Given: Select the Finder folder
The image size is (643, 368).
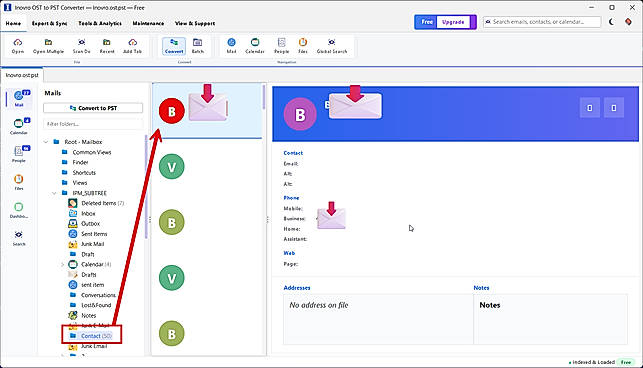Looking at the screenshot, I should coord(80,162).
